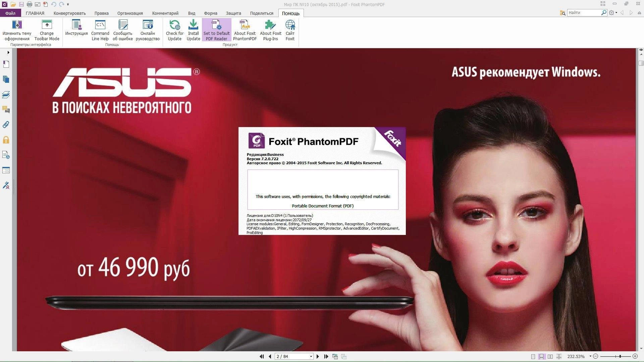Open Онлайн руководство
644x362 pixels.
click(x=148, y=30)
